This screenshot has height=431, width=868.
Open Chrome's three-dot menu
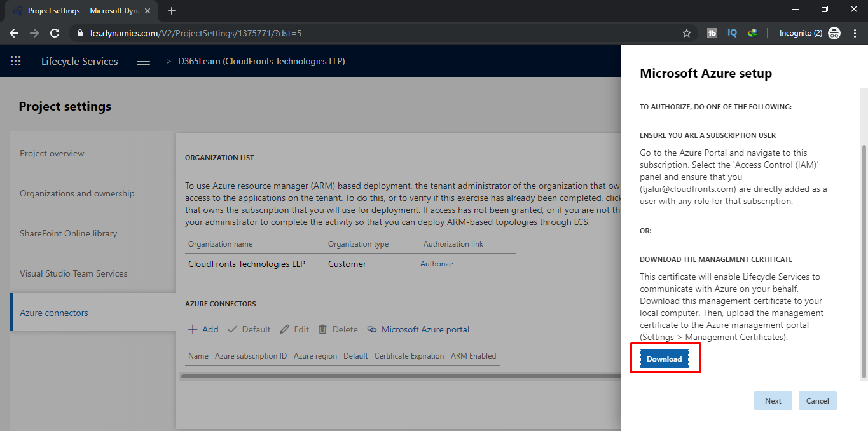855,33
